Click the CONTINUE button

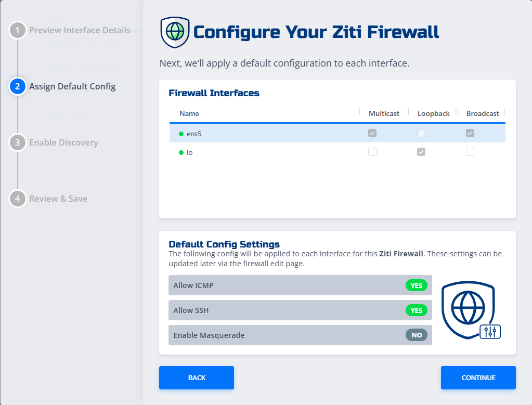478,377
